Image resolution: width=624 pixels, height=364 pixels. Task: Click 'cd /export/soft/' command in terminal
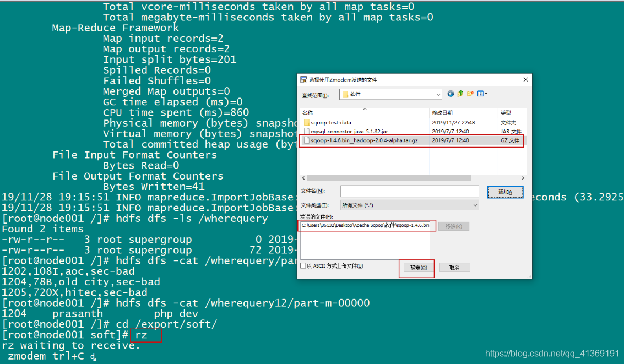tap(166, 324)
